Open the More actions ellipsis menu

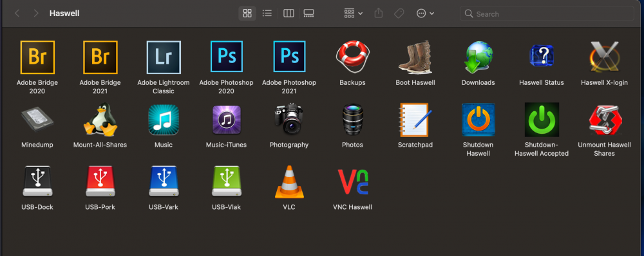point(425,14)
